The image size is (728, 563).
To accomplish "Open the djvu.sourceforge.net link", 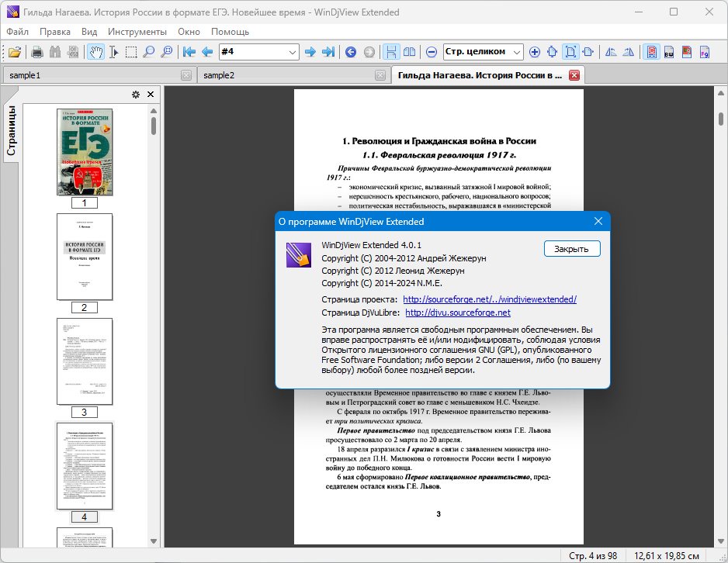I will [x=458, y=313].
